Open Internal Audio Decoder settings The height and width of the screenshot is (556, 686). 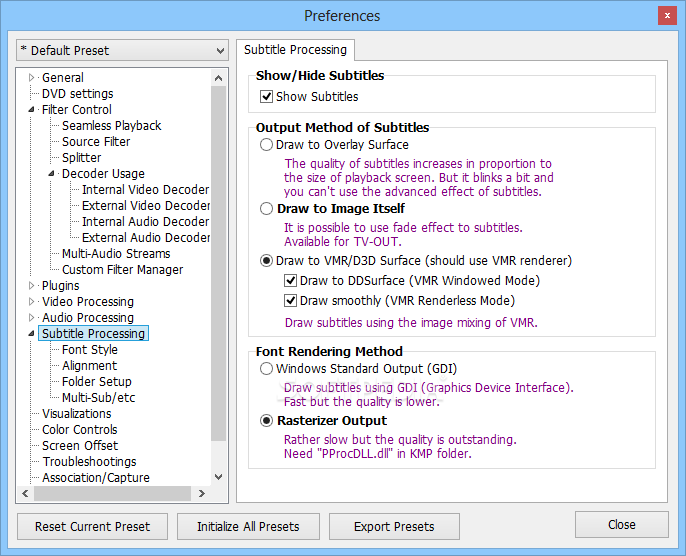[x=145, y=222]
